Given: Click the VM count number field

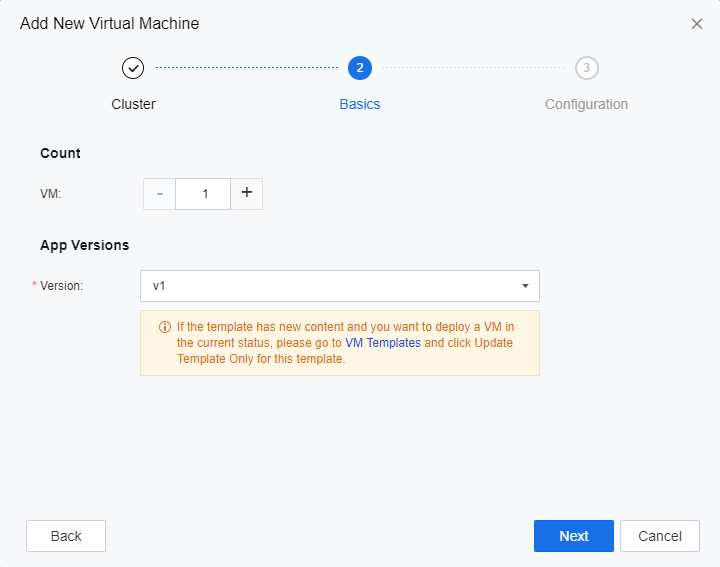Looking at the screenshot, I should (x=204, y=194).
